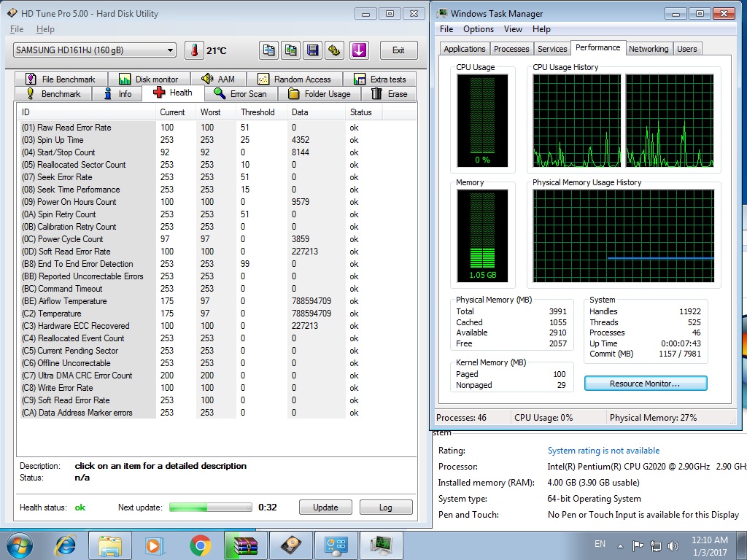Click the purple down arrow icon
747x560 pixels.
coord(358,50)
